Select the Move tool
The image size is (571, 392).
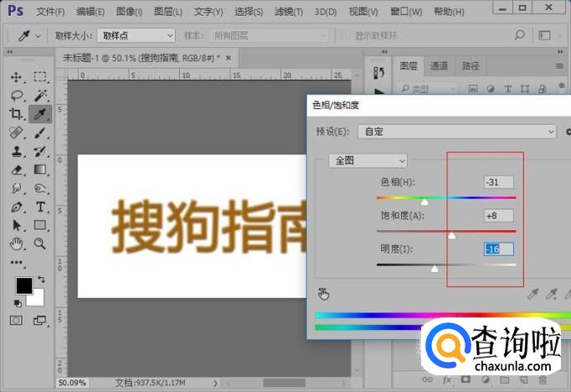pos(16,77)
